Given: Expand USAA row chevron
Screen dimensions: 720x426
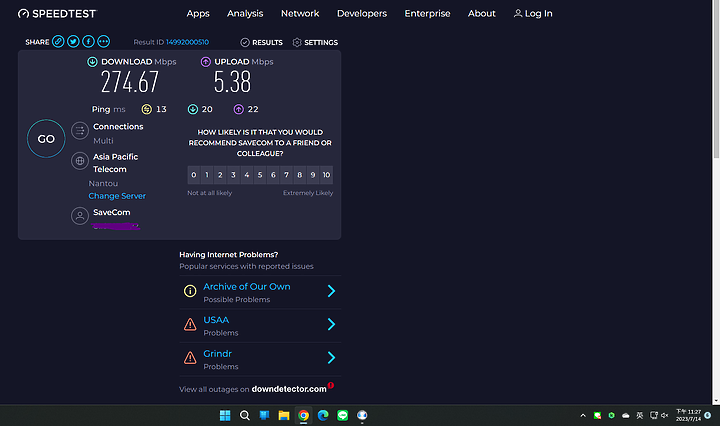Looking at the screenshot, I should point(331,325).
